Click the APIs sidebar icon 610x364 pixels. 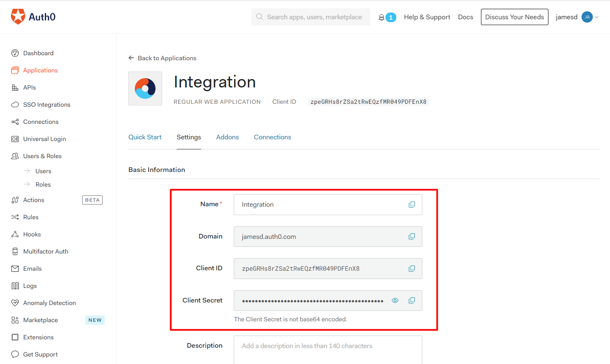tap(15, 87)
